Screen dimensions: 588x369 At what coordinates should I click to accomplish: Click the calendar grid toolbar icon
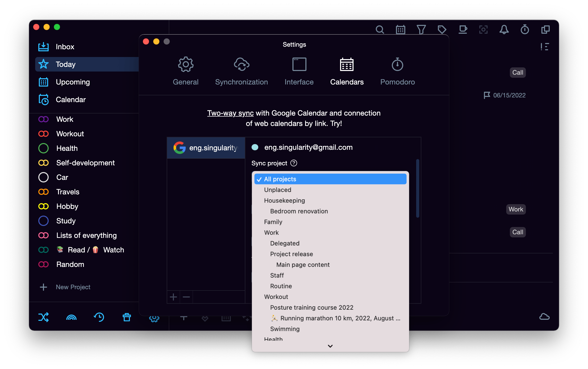[400, 30]
